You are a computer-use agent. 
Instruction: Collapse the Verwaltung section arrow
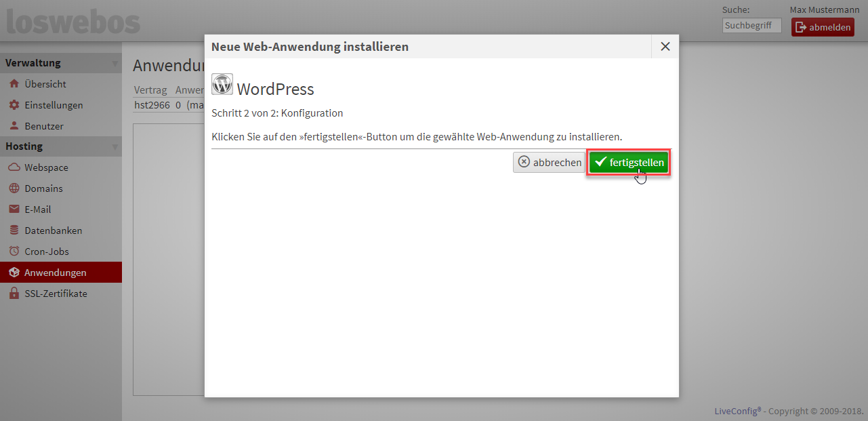pos(115,64)
